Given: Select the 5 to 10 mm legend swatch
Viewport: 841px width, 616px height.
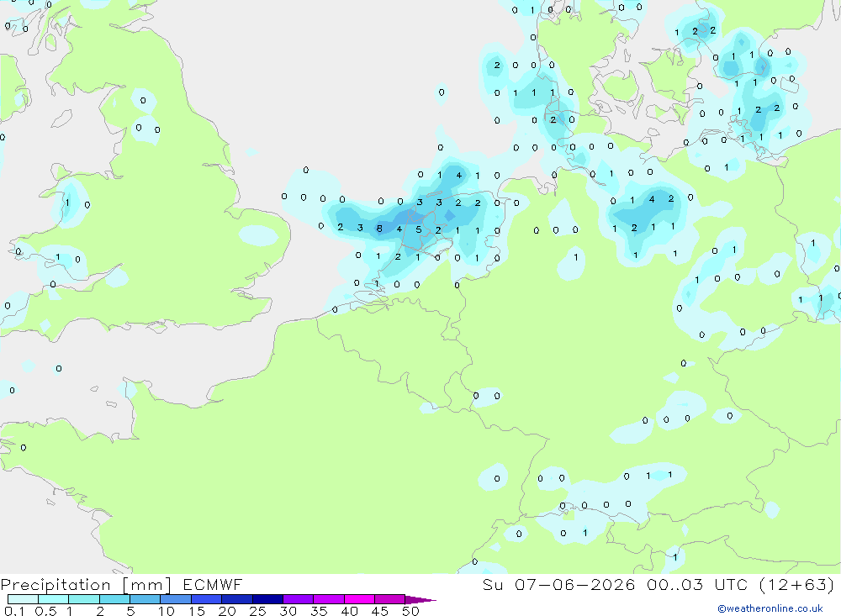Looking at the screenshot, I should coord(145,599).
